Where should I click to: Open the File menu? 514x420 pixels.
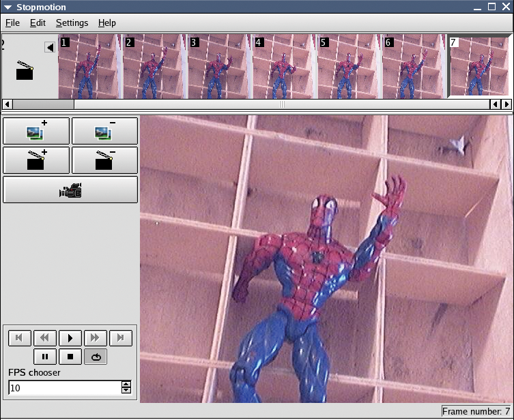tap(12, 23)
